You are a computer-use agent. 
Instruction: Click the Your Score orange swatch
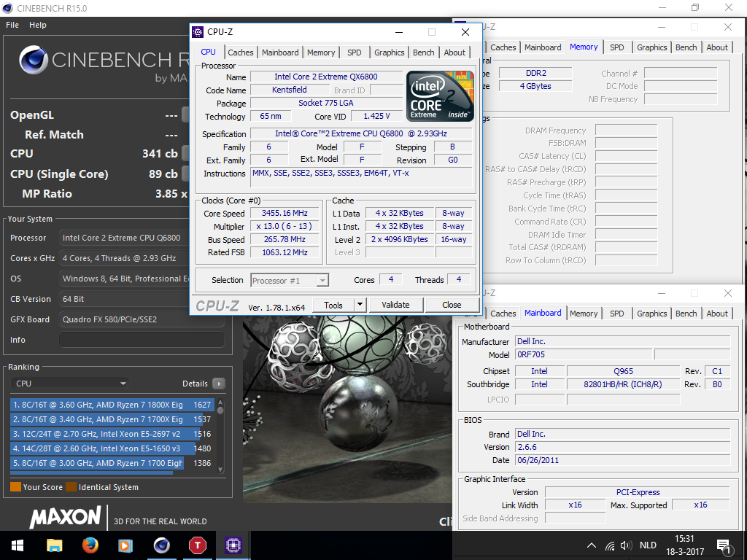coord(16,486)
